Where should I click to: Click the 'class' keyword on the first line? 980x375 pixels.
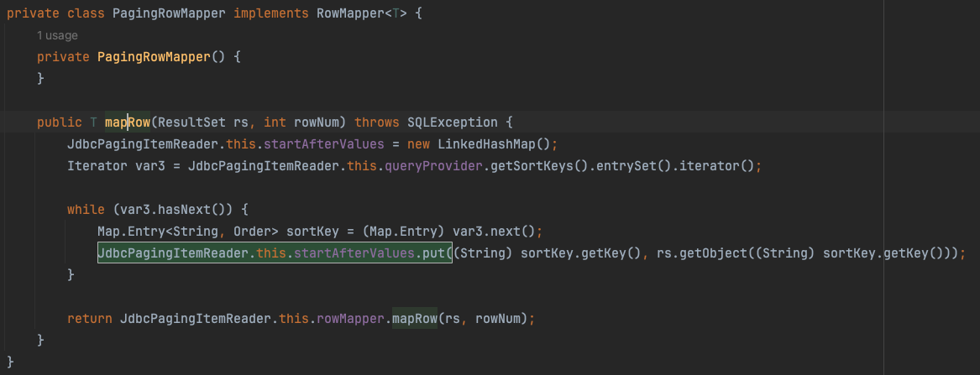pyautogui.click(x=86, y=13)
